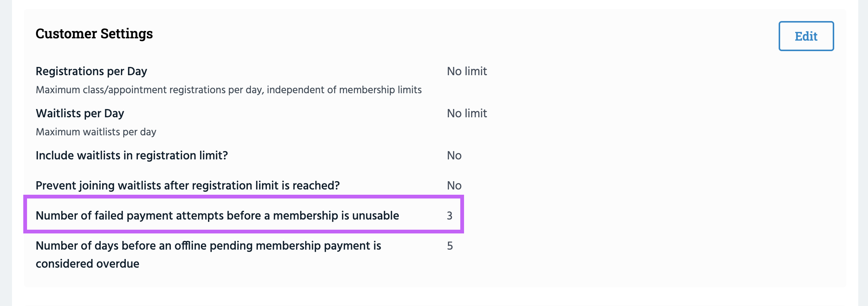Click the highlighted failed payment attempts setting
Screen dimensions: 868x306
pos(217,216)
